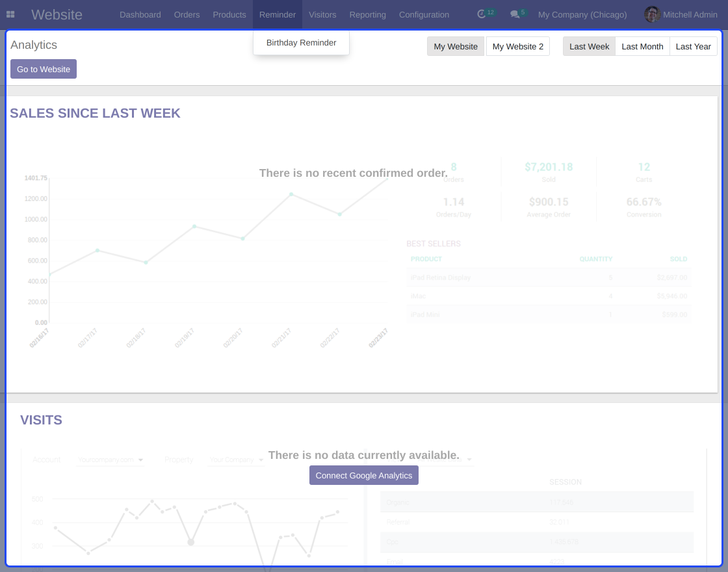Click the 12 Carts value
The image size is (728, 572).
[644, 167]
